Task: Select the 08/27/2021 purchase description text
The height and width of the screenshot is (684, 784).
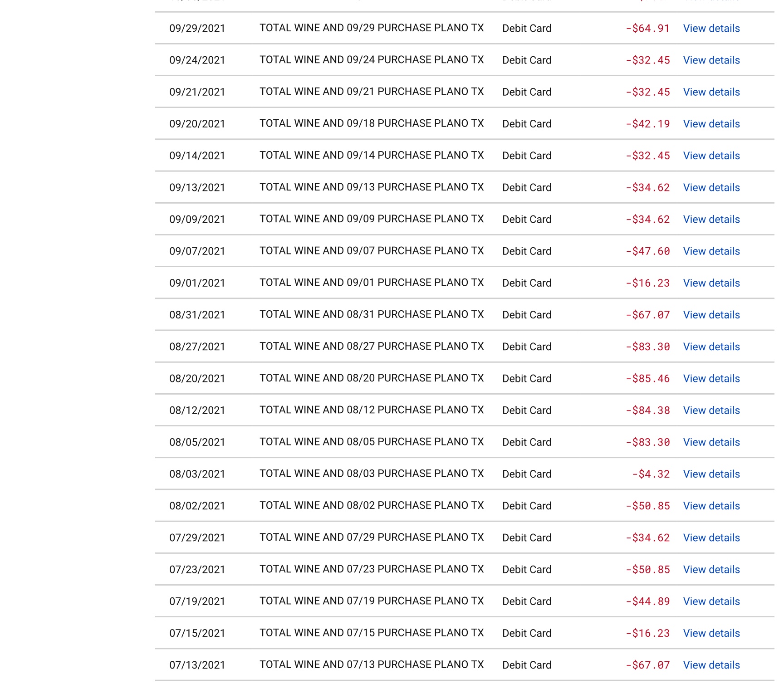Action: point(371,346)
